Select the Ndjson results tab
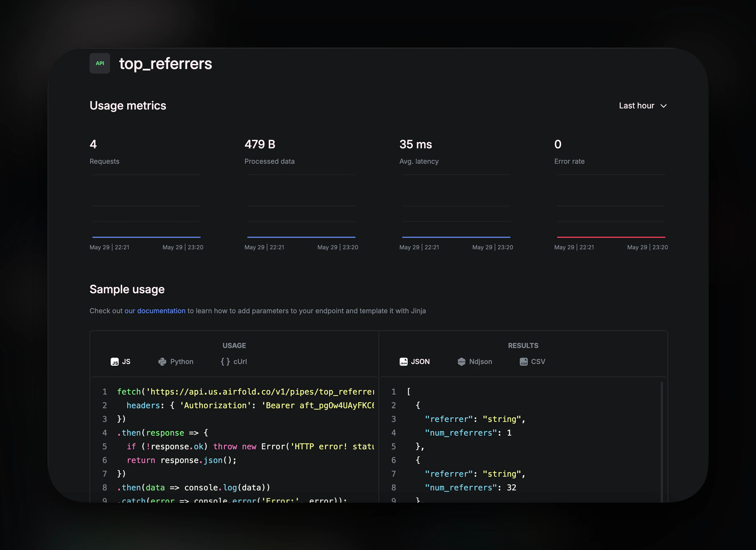Image resolution: width=756 pixels, height=550 pixels. click(480, 362)
